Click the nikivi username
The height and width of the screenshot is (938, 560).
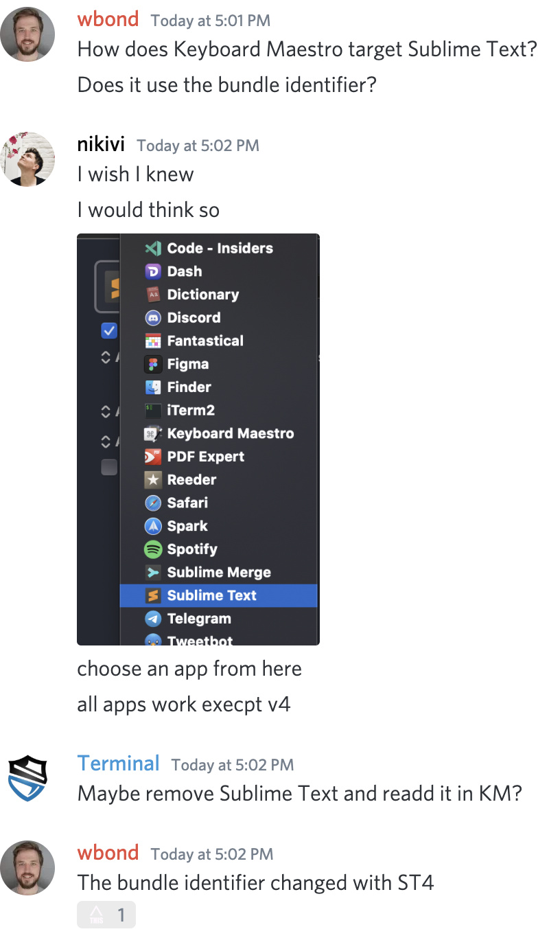tap(101, 144)
